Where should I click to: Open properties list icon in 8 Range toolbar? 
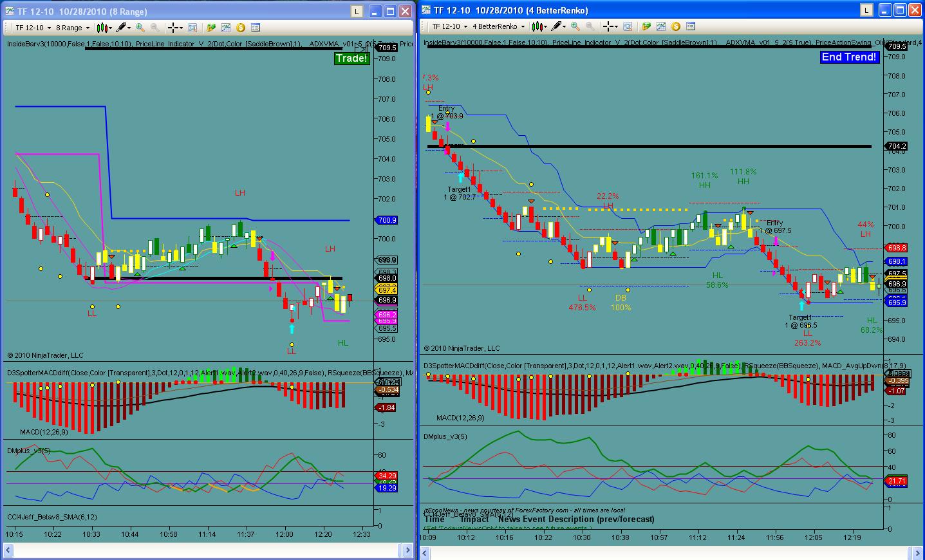[256, 28]
